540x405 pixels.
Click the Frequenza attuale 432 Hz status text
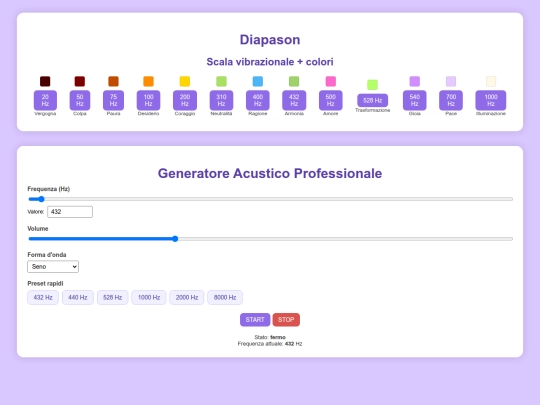270,344
